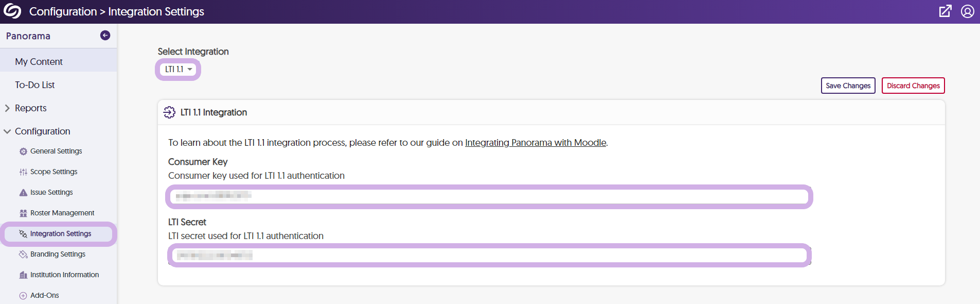Collapse the Configuration section chevron
The image size is (980, 304).
tap(7, 131)
